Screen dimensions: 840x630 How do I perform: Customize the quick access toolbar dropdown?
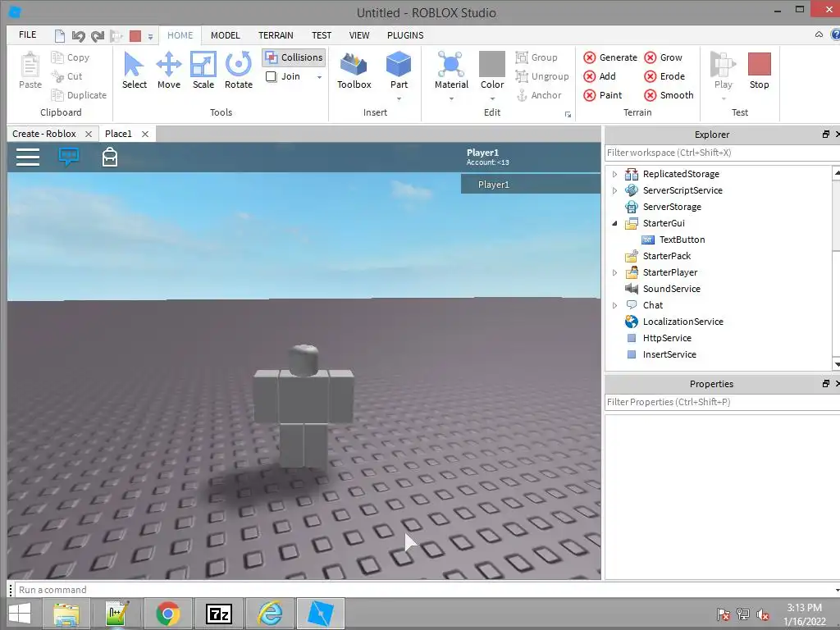coord(151,36)
